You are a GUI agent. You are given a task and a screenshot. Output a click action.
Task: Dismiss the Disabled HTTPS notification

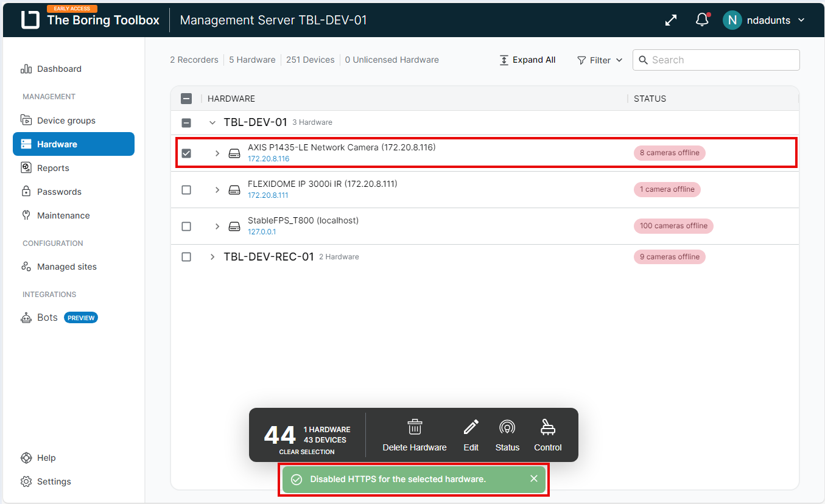[x=534, y=478]
